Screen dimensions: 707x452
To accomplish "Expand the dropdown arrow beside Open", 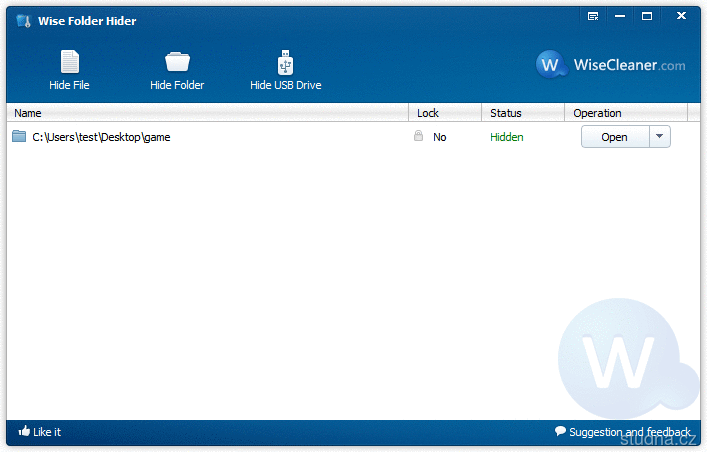I will [660, 137].
